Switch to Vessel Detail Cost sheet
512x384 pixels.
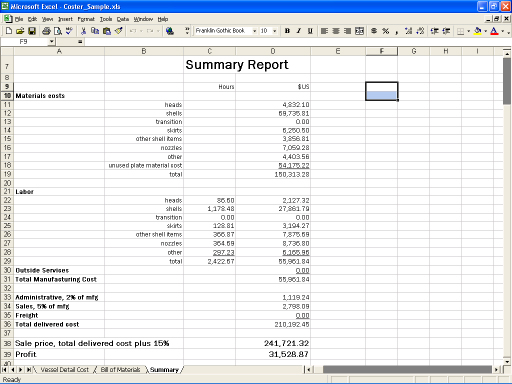tap(65, 370)
